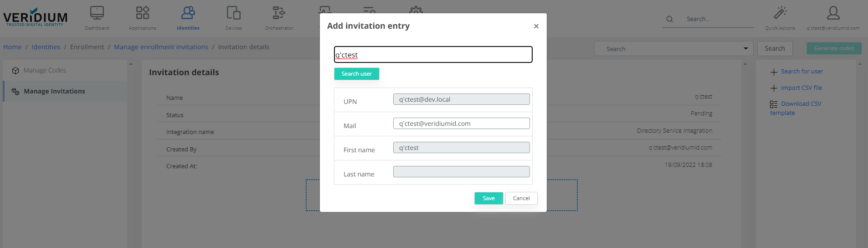Open the Quick Actions wand icon
This screenshot has width=868, height=248.
(780, 13)
